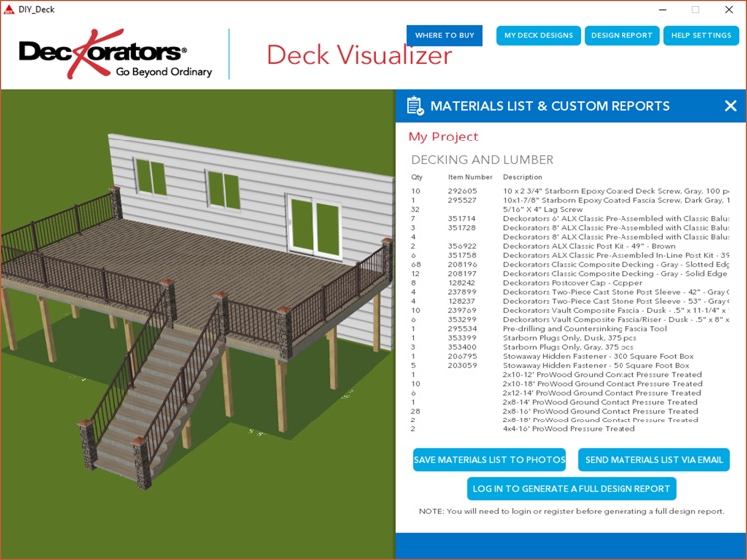The height and width of the screenshot is (560, 747).
Task: Select 2x8-14' ProWood Ground Contact row
Action: point(571,402)
